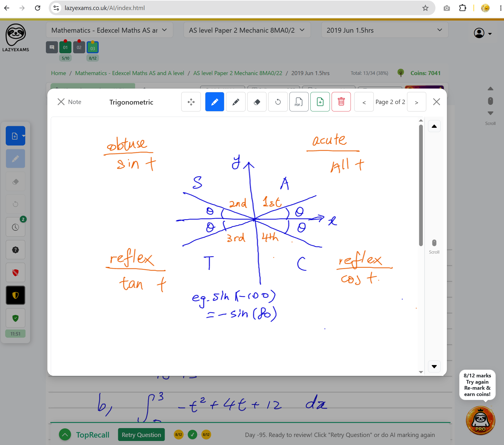Click the Home breadcrumb link
504x445 pixels.
click(59, 73)
